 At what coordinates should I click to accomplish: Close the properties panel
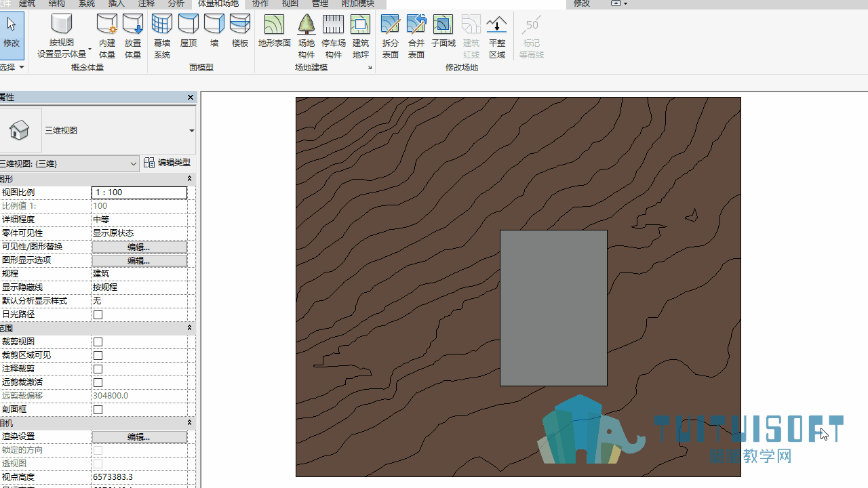coord(191,98)
